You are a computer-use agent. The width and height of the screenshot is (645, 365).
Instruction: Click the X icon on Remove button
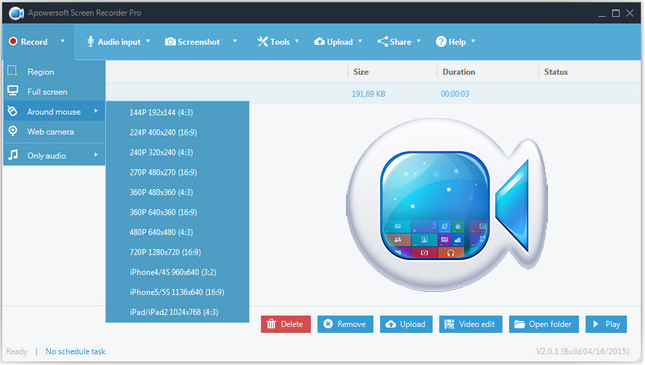click(328, 324)
